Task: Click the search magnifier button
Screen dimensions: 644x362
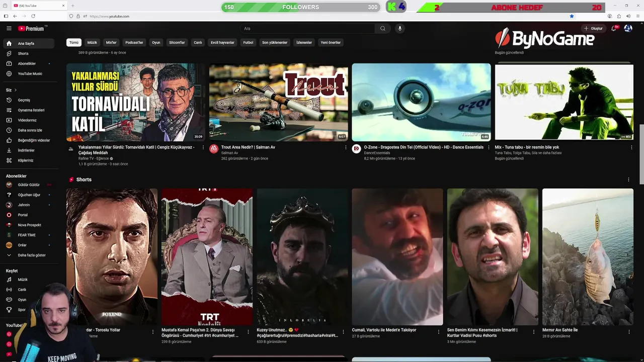Action: [382, 29]
